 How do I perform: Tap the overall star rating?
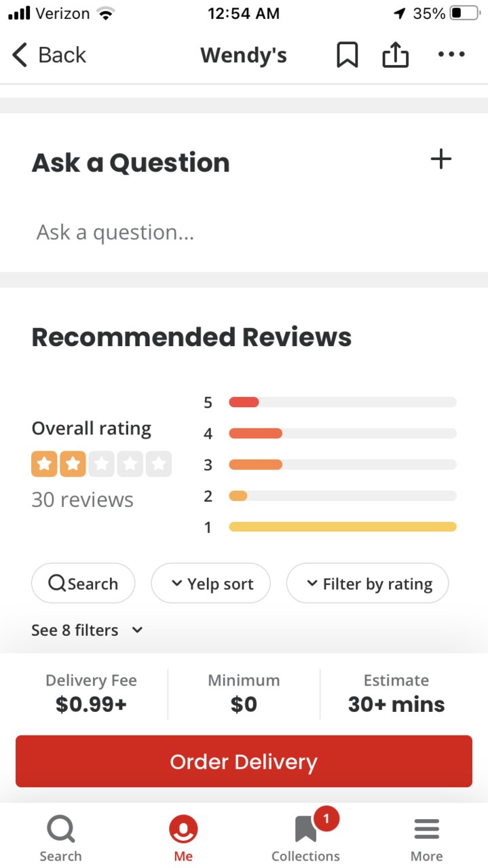[x=101, y=464]
